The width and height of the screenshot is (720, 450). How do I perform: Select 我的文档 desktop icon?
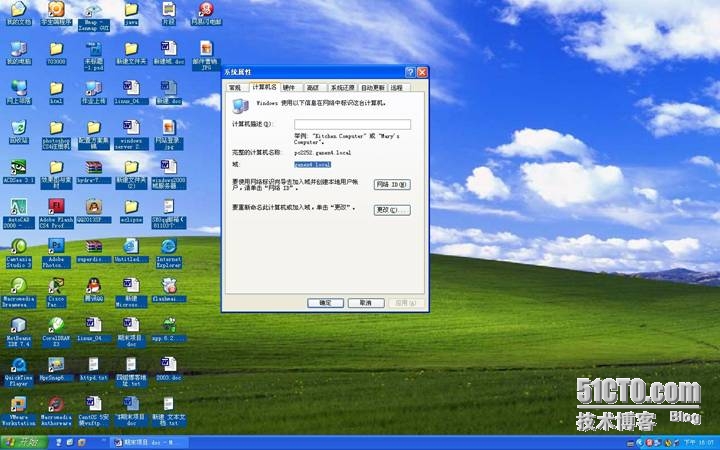click(x=19, y=13)
